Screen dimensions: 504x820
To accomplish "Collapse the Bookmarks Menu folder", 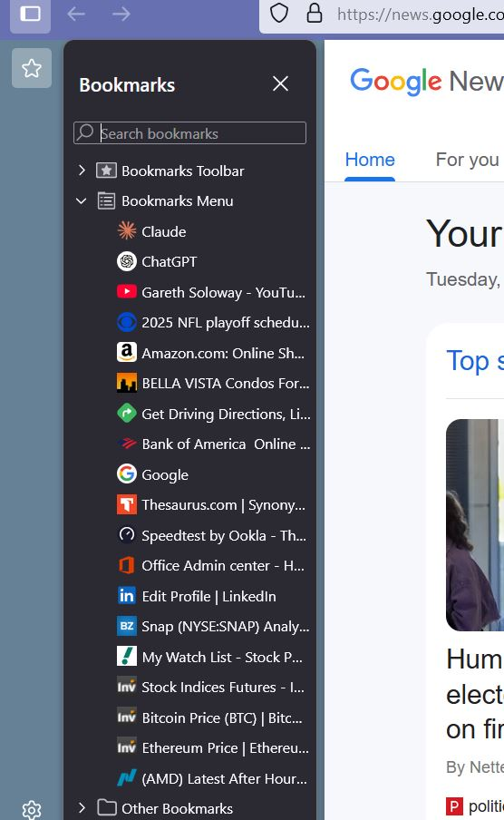I will 82,200.
